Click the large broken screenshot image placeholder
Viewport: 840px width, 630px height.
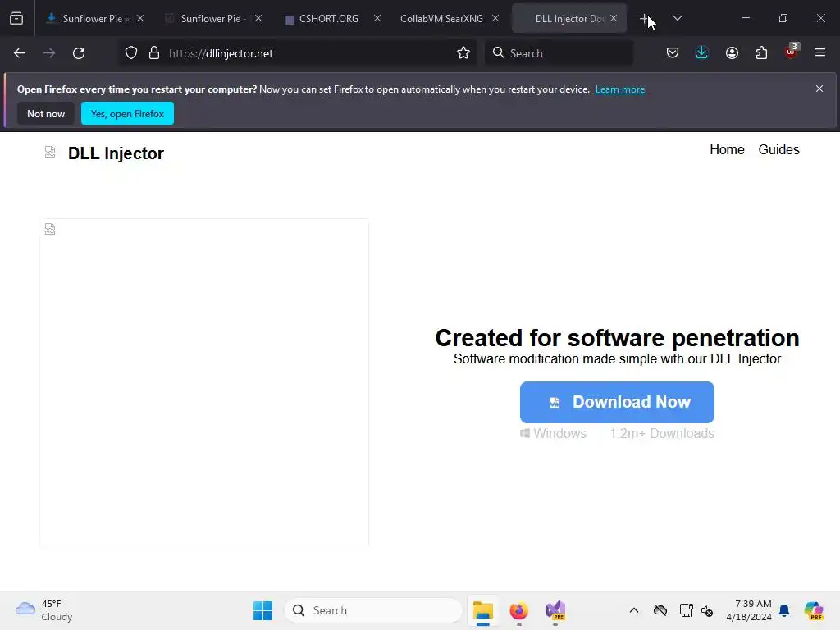click(x=204, y=383)
